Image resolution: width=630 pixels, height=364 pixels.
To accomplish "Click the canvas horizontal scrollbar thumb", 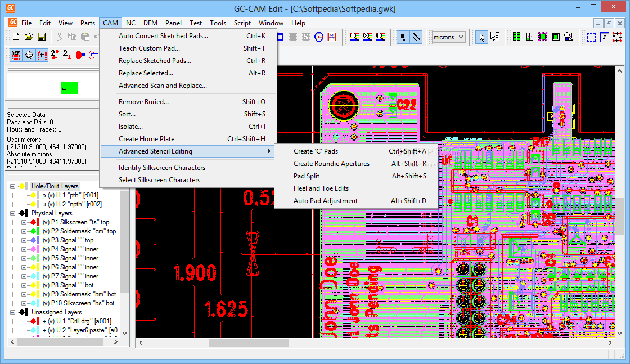I will [x=249, y=343].
